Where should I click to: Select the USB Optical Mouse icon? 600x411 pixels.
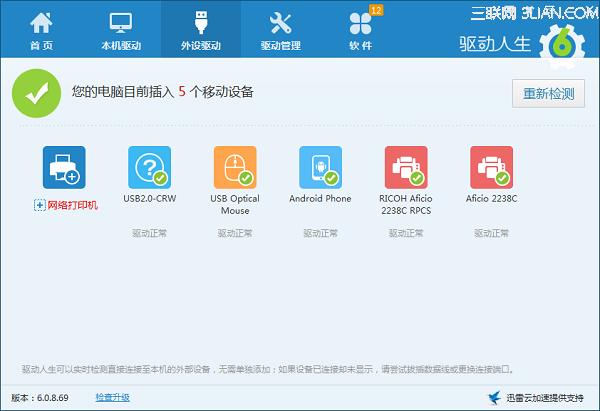click(235, 167)
